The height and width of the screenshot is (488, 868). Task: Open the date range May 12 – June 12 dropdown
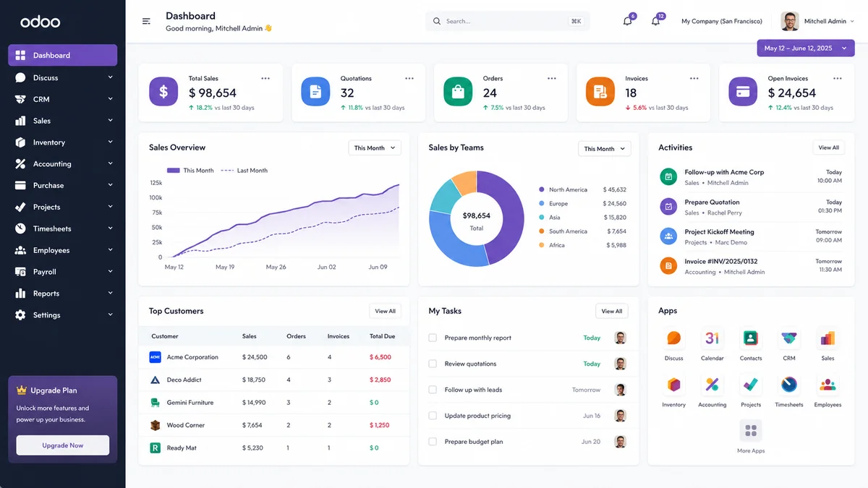[805, 48]
